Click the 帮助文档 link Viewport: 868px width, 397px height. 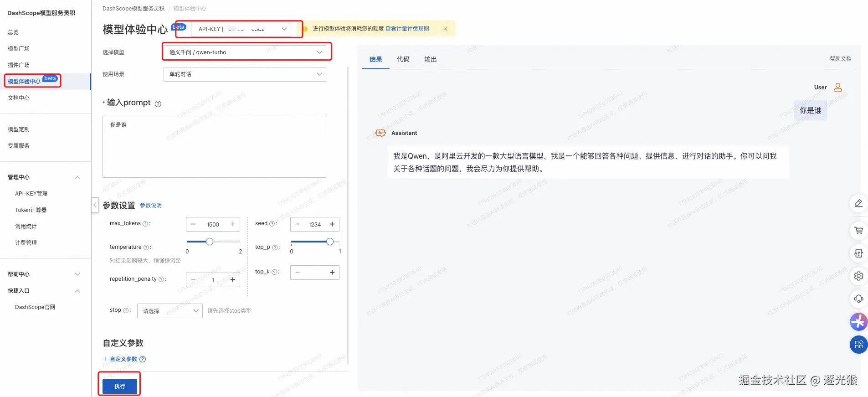(841, 59)
